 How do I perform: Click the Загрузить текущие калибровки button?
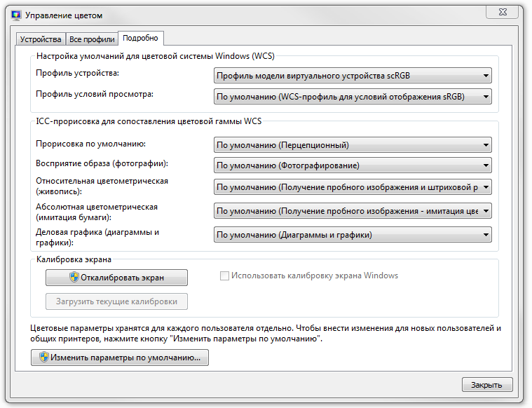(116, 302)
